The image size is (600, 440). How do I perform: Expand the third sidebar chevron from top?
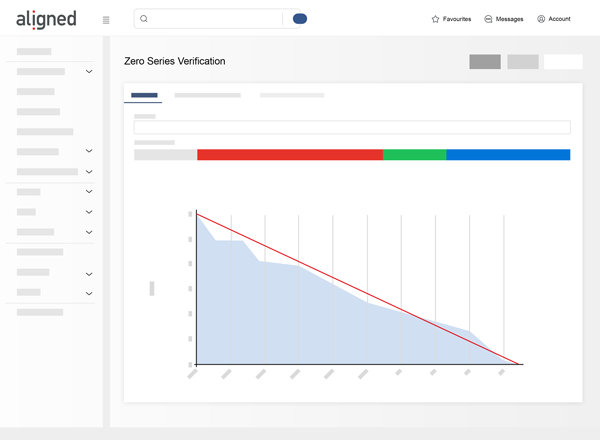[x=89, y=172]
